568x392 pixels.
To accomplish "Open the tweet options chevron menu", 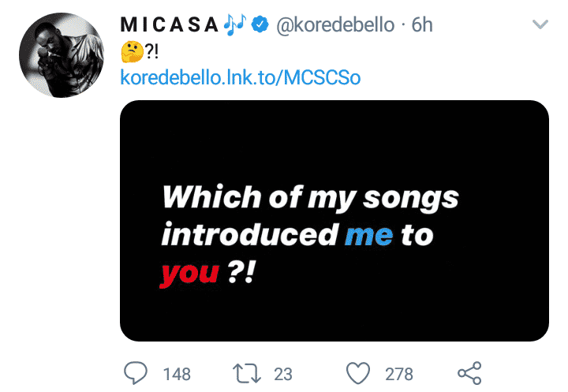I will click(540, 25).
